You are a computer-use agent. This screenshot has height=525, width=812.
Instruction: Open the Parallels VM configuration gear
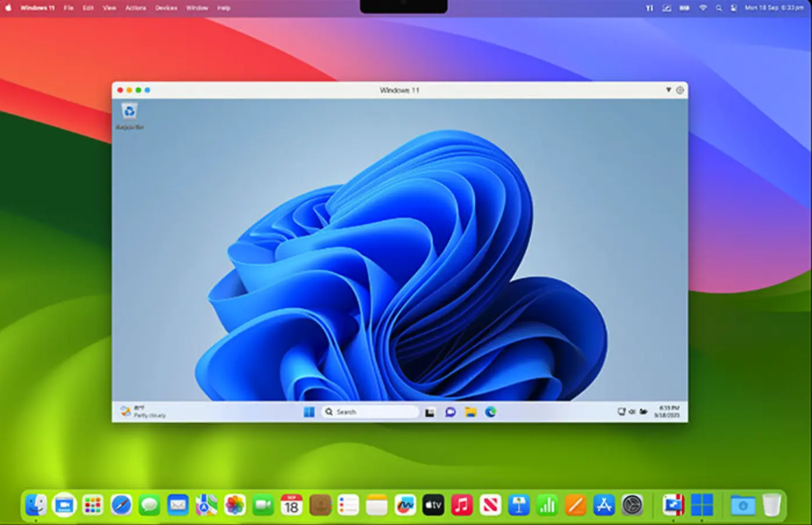pyautogui.click(x=680, y=90)
